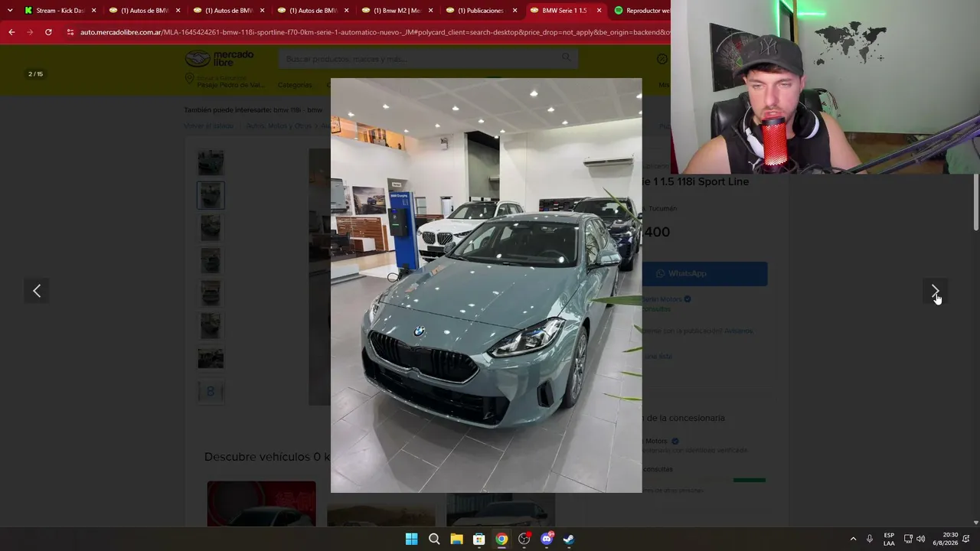
Task: Select the blue-outlined current photo thumbnail
Action: click(211, 195)
